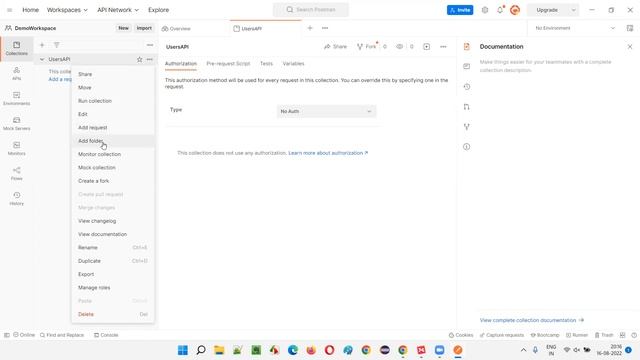Choose Move from the context menu
The width and height of the screenshot is (640, 360).
(x=113, y=87)
